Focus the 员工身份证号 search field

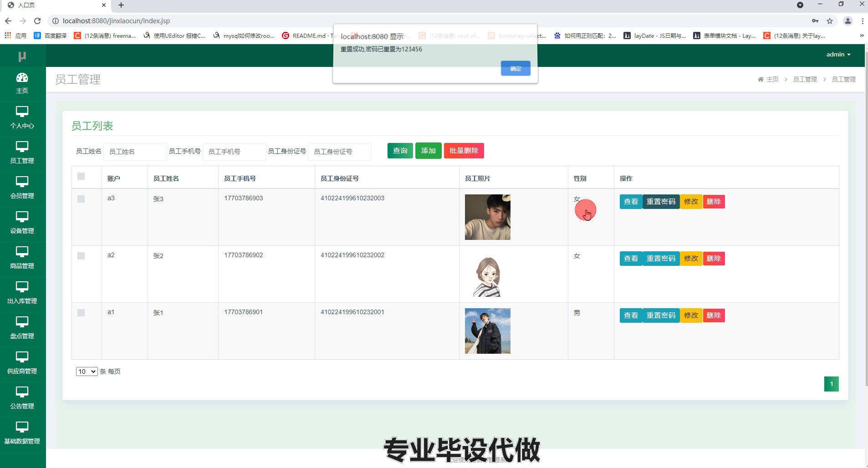(340, 152)
